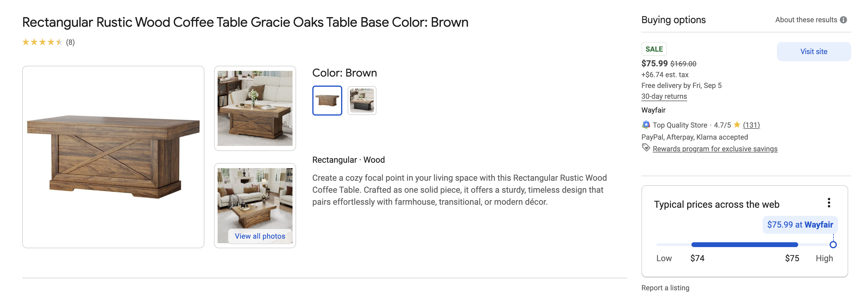The image size is (868, 296).
Task: Click the rewards program tag icon
Action: (646, 148)
